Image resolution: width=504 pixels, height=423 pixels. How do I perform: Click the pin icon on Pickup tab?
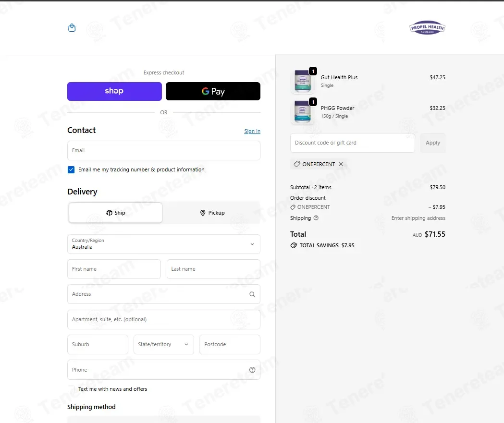pos(203,213)
